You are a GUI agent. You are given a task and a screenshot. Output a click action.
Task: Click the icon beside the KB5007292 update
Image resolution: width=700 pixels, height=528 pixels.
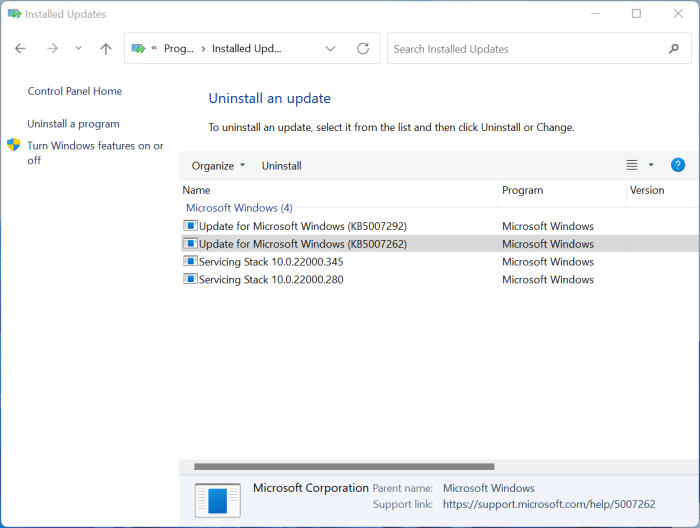point(190,225)
